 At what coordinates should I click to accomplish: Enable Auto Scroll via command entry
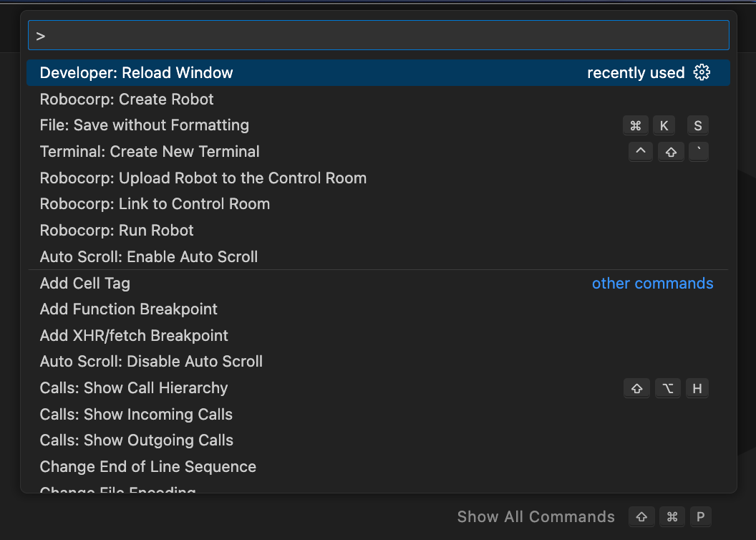tap(379, 256)
